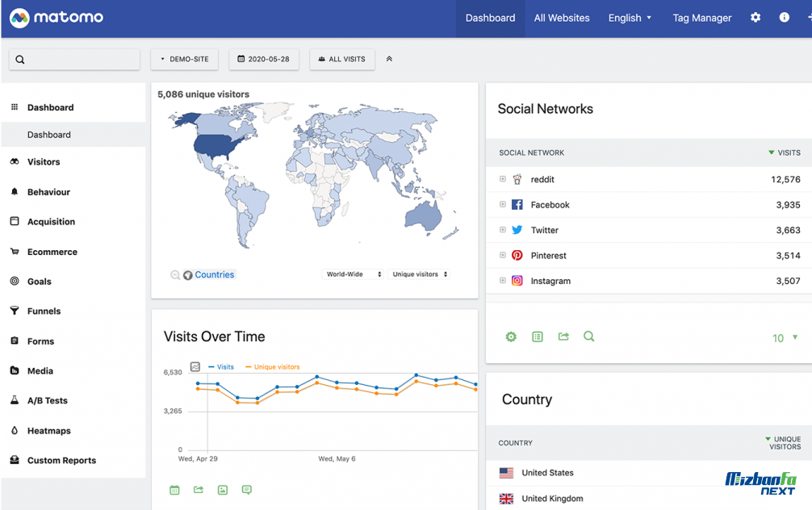Open the info icon in top bar
Viewport: 812px width, 510px height.
[x=784, y=18]
